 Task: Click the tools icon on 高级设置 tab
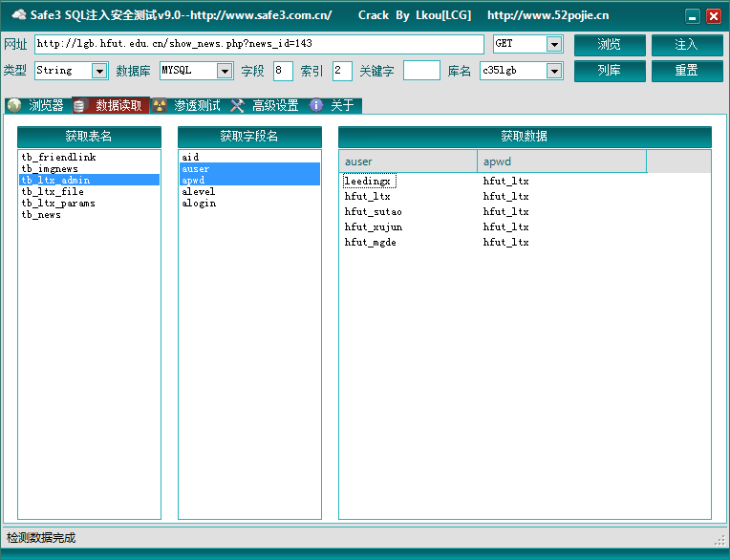237,106
